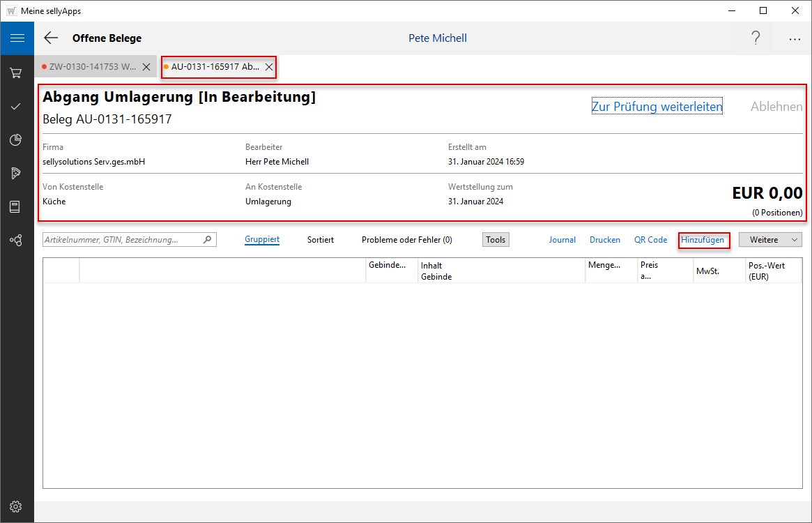Viewport: 812px width, 523px height.
Task: Close the ZW-0130-141753 tab
Action: tap(146, 67)
